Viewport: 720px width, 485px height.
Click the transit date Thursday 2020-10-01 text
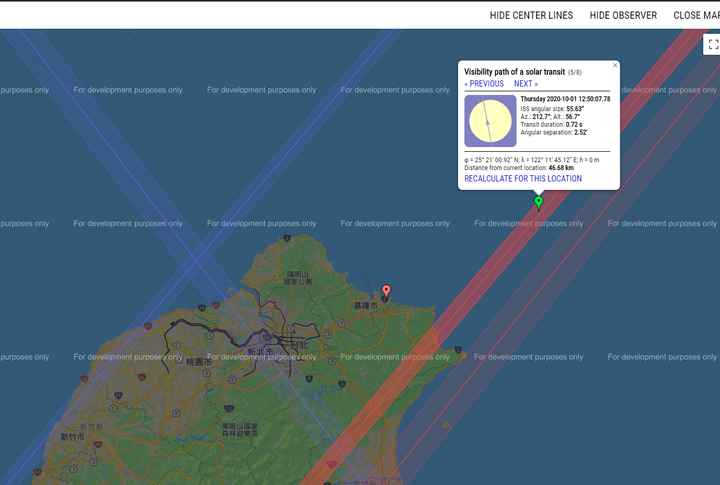coord(565,99)
